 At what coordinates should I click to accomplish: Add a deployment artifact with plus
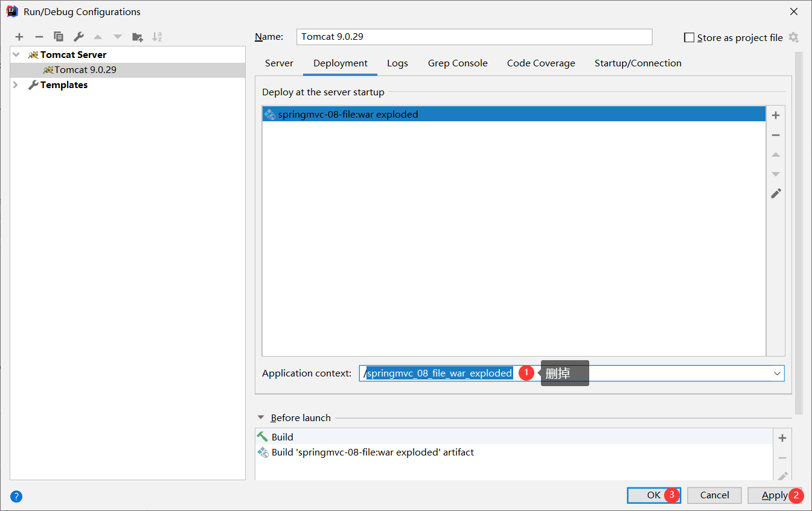click(x=776, y=115)
